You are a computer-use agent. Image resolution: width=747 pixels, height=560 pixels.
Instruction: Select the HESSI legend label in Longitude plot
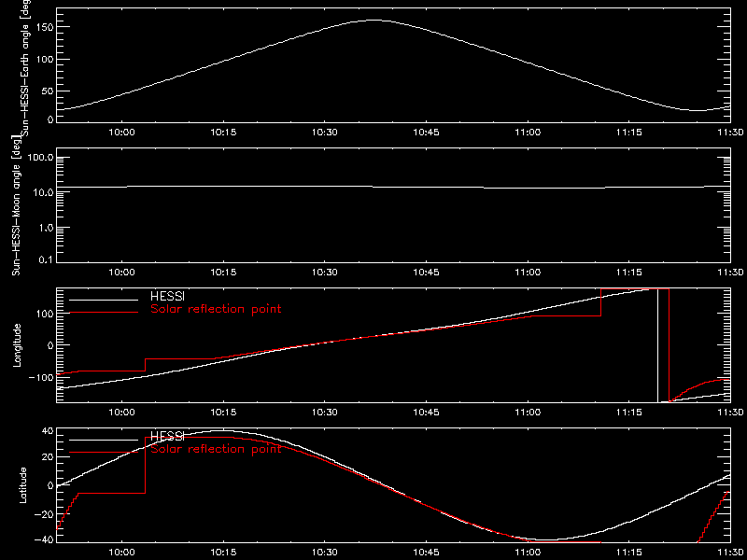pyautogui.click(x=167, y=297)
